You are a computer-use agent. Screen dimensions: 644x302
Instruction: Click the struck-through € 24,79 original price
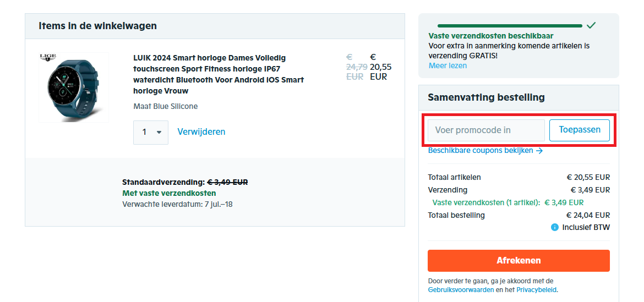tap(356, 67)
